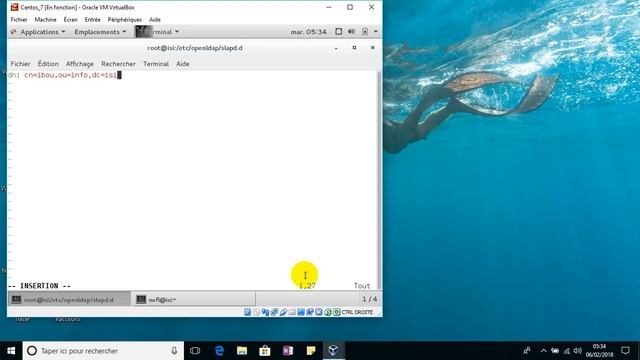Image resolution: width=640 pixels, height=360 pixels.
Task: Open Terminal menu in terminal window
Action: click(156, 64)
